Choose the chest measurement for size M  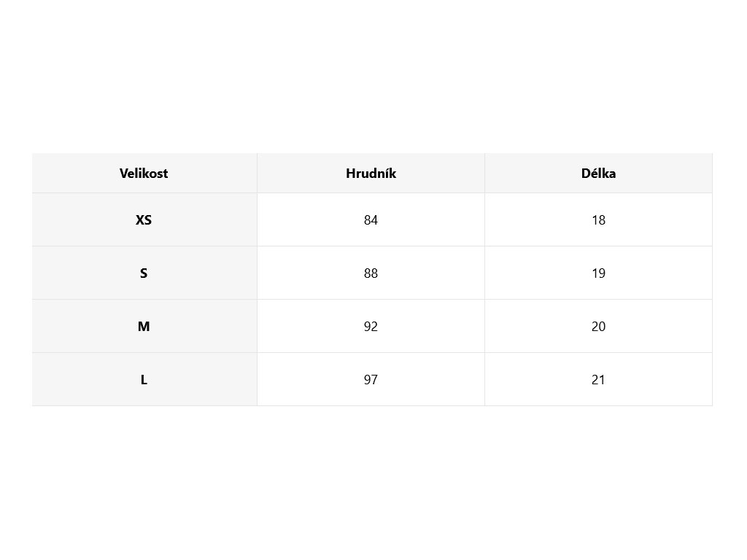[x=371, y=327]
